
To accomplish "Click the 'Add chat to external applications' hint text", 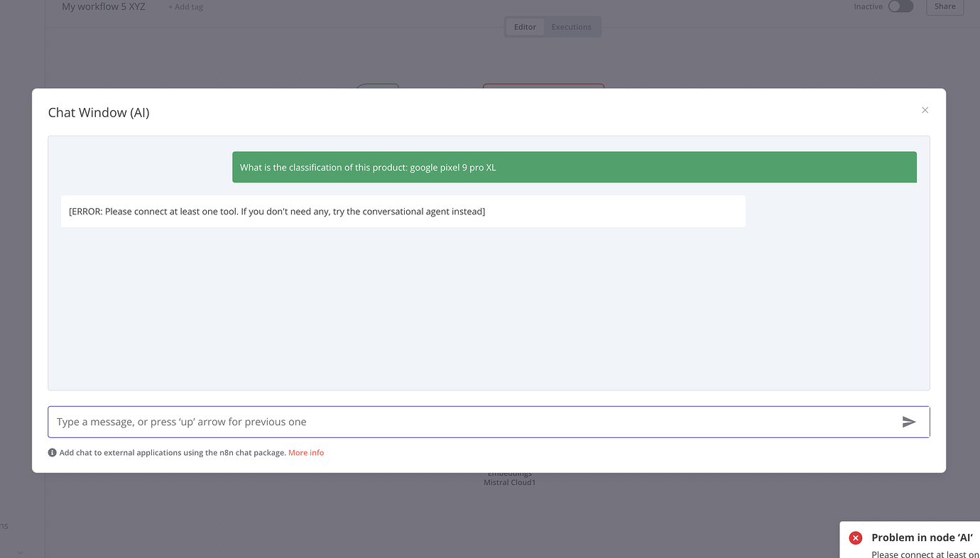I will coord(172,452).
